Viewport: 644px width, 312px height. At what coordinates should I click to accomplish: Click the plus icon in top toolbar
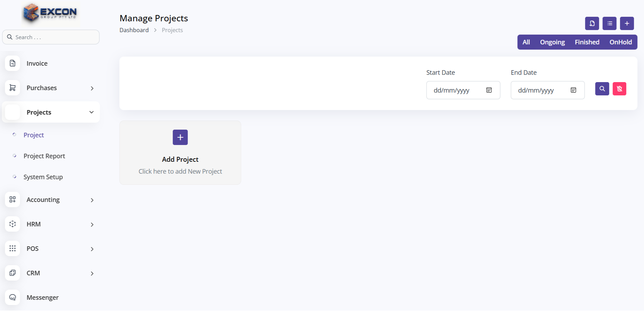pos(627,23)
